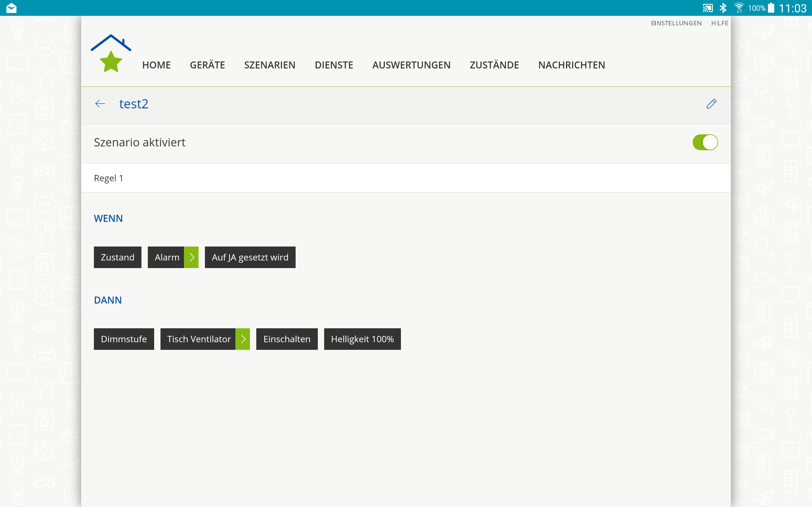The width and height of the screenshot is (812, 507).
Task: Click the HILFE link
Action: (719, 23)
